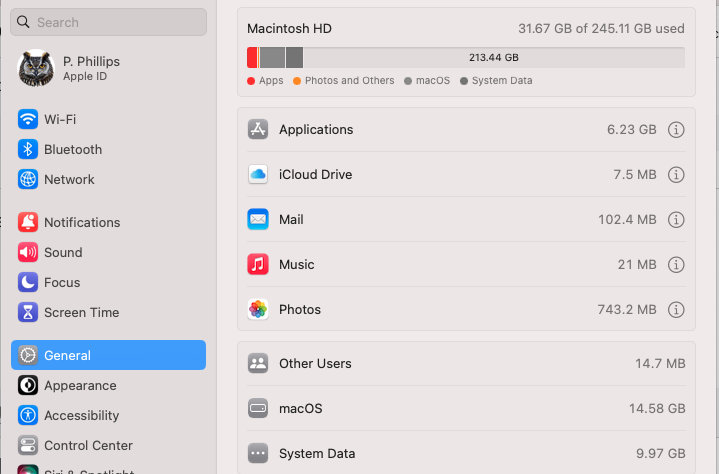Screen dimensions: 719x474
Task: Click the Photos flower icon
Action: click(x=258, y=309)
